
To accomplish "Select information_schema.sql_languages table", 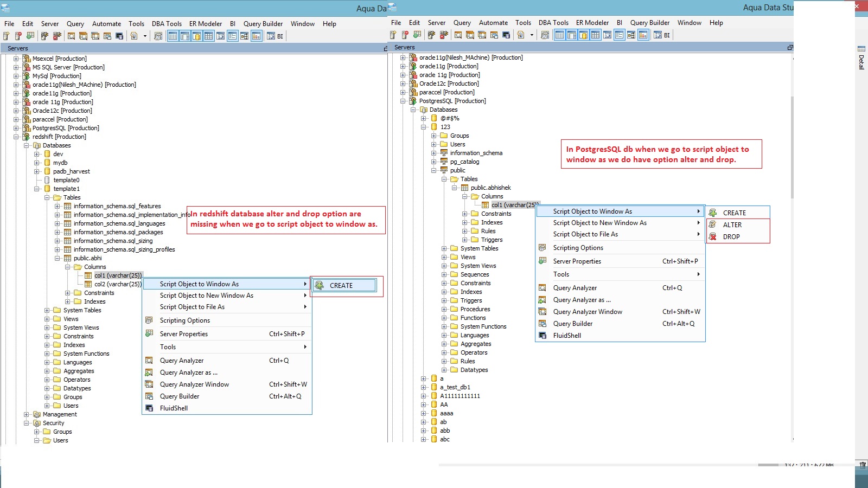I will click(x=119, y=223).
